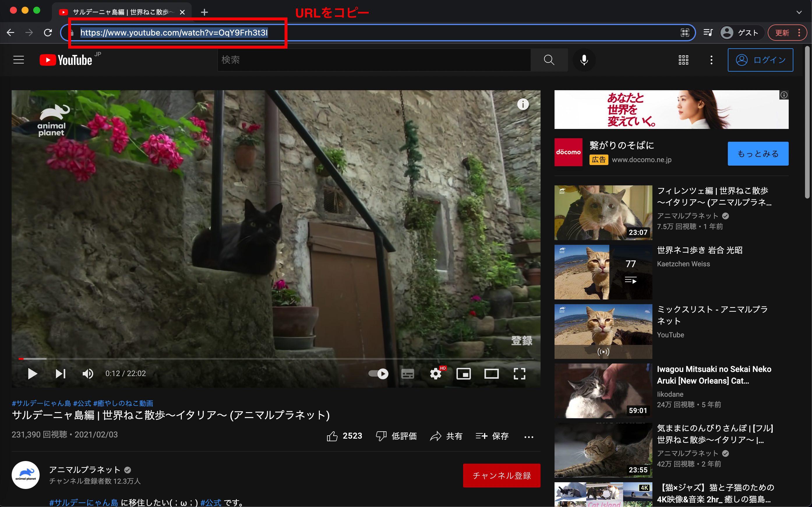Expand browser tab search chevron

click(x=799, y=13)
